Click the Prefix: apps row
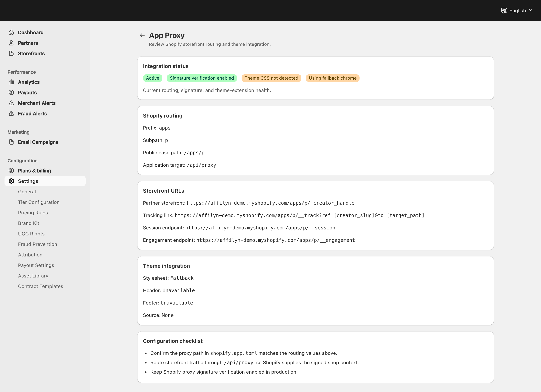 pyautogui.click(x=157, y=128)
